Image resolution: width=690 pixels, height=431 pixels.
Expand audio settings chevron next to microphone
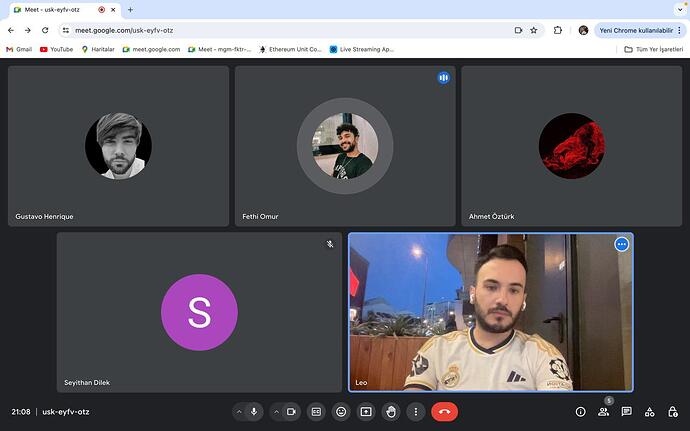[239, 412]
